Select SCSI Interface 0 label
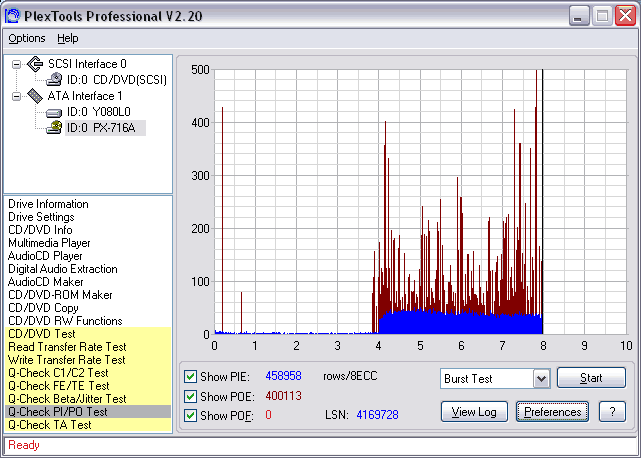Image resolution: width=641 pixels, height=458 pixels. click(x=87, y=64)
